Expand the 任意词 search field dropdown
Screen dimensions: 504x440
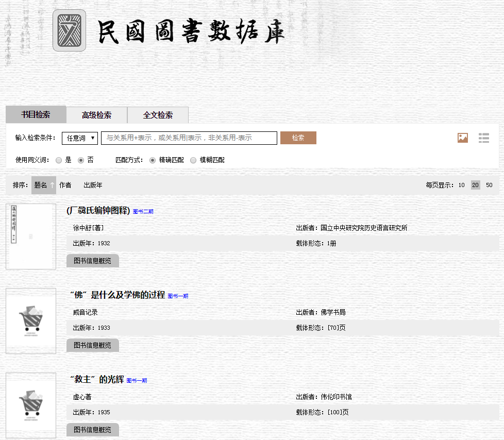pos(80,138)
